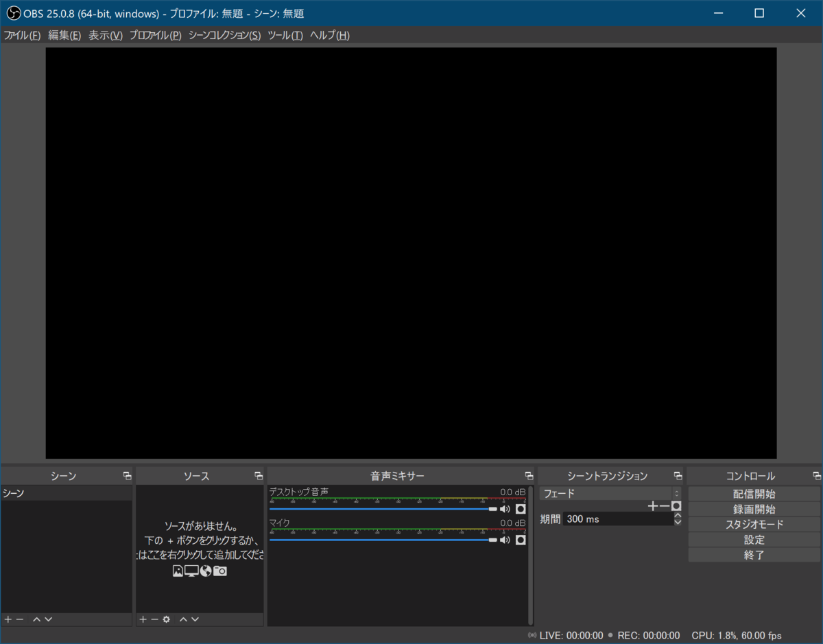Click マイク 0.0 dB value
823x644 pixels.
click(x=513, y=523)
